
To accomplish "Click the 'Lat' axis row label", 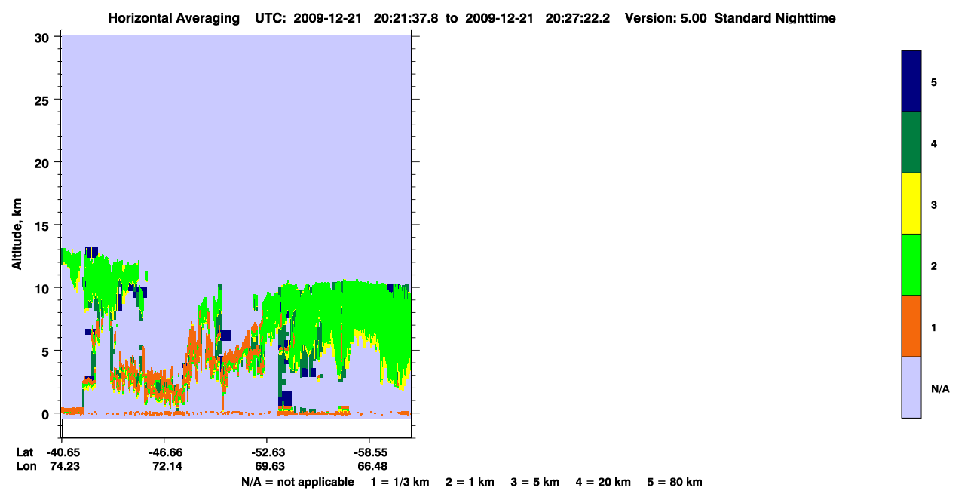I will (24, 452).
